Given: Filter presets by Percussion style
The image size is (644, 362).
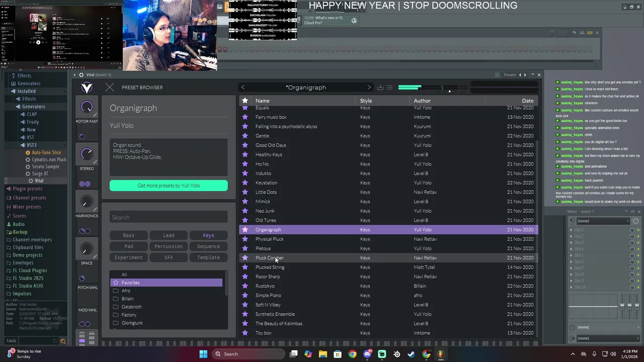Looking at the screenshot, I should coord(169,246).
